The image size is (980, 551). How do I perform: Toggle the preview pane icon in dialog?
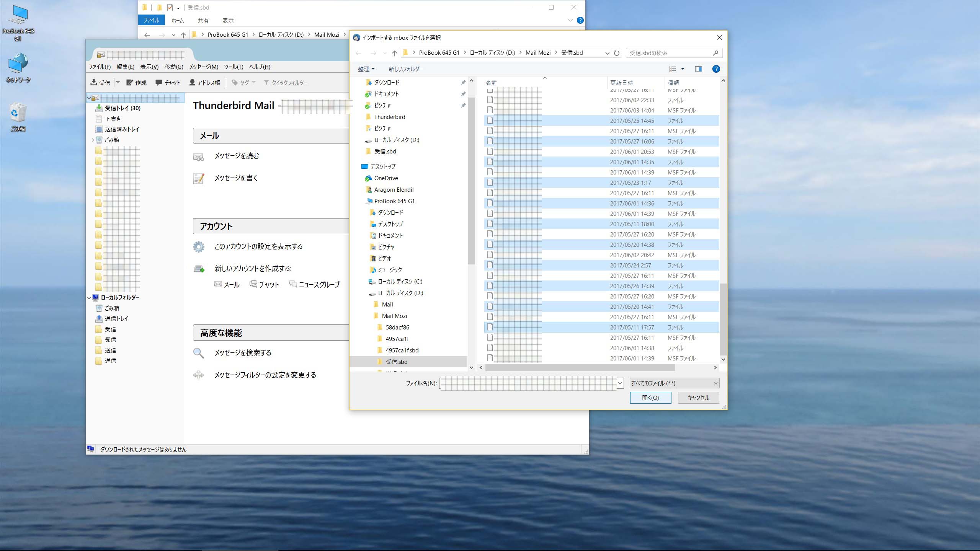click(699, 69)
